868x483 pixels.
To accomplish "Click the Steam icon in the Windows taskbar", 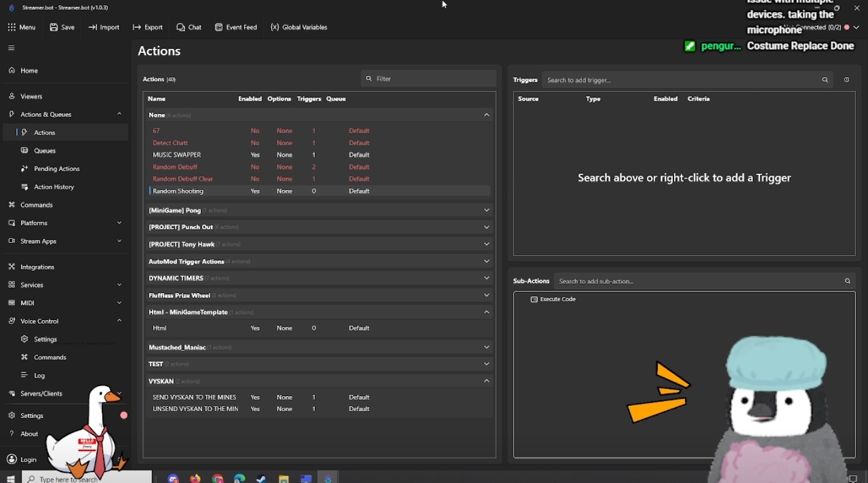I will click(x=262, y=479).
